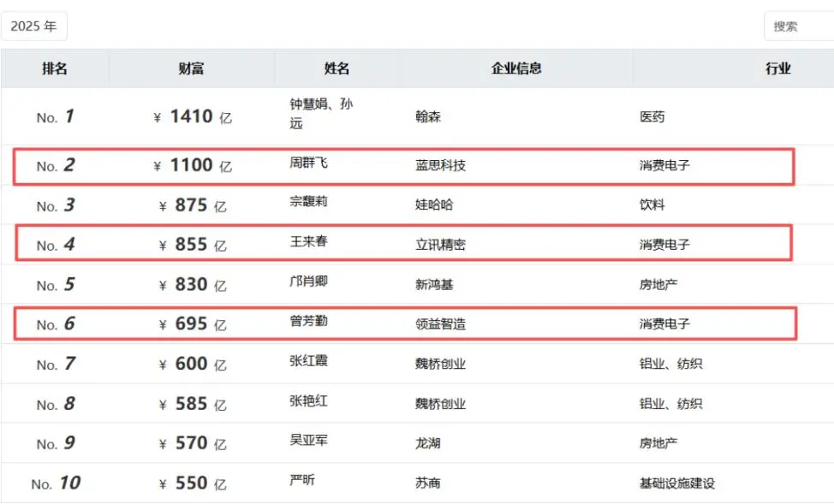This screenshot has height=504, width=834.
Task: Click the 搜索 search field
Action: pos(799,26)
